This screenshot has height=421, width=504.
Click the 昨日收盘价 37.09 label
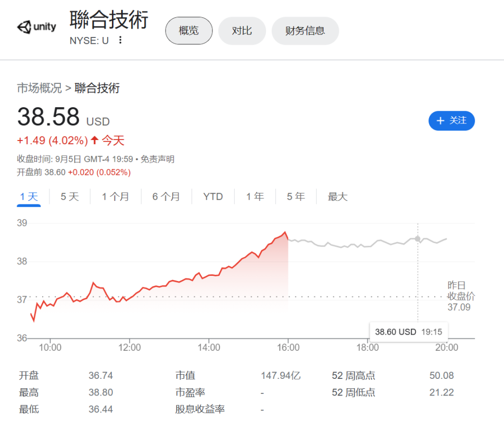click(x=461, y=296)
